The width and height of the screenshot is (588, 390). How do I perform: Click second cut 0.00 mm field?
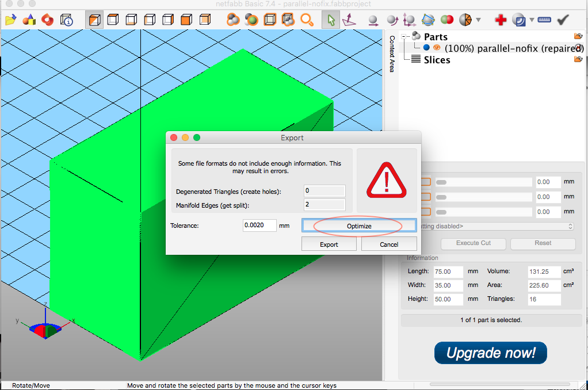(548, 197)
